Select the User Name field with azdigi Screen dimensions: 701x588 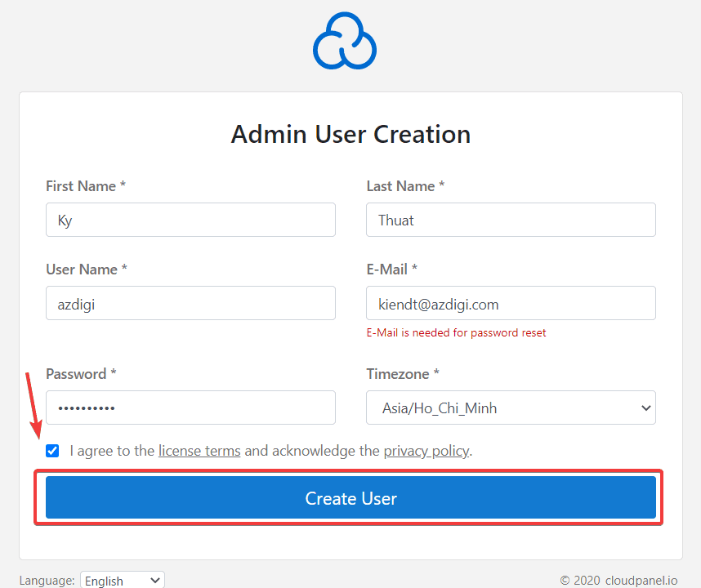coord(190,303)
